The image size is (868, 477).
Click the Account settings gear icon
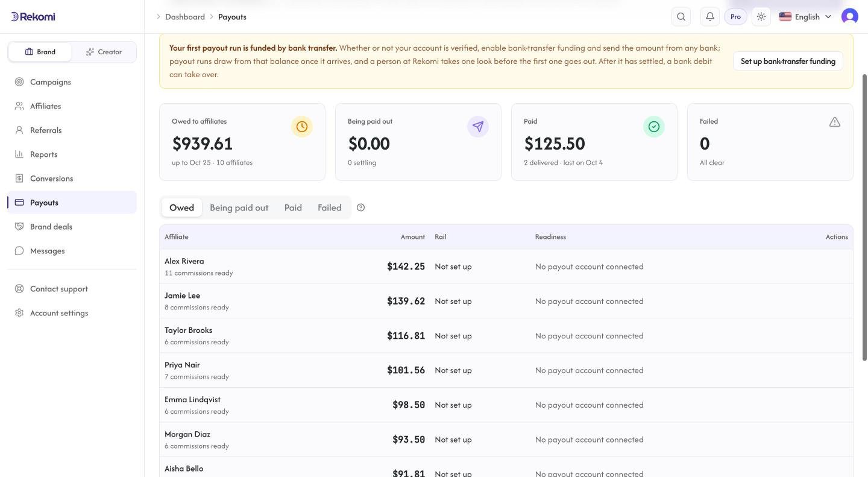(x=19, y=313)
